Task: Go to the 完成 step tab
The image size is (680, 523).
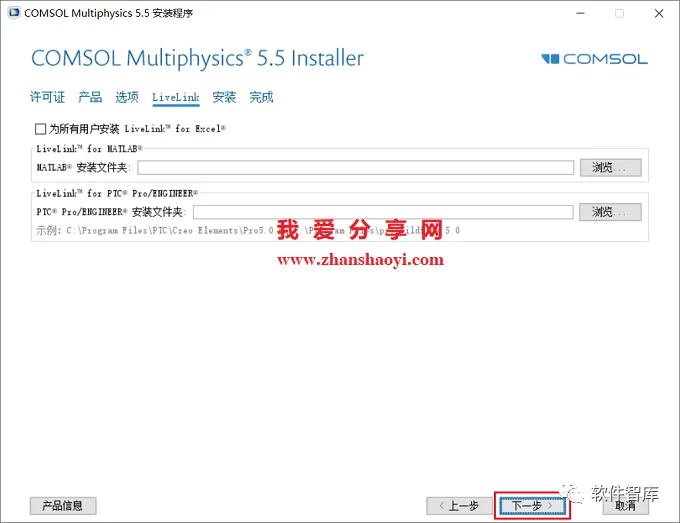Action: (261, 97)
